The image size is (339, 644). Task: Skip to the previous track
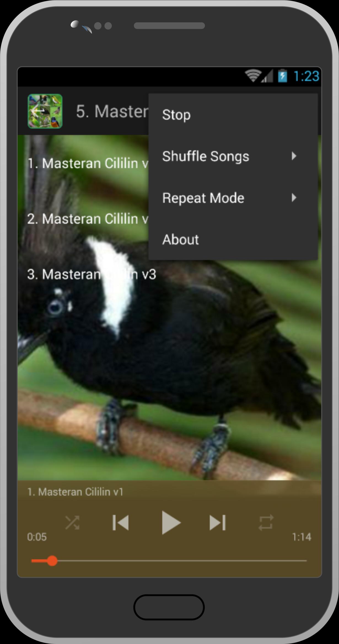pos(121,523)
